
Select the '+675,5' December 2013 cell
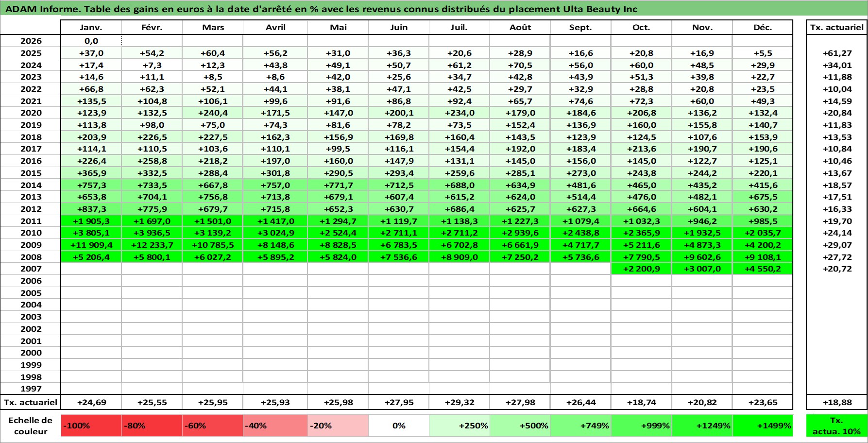(x=763, y=197)
